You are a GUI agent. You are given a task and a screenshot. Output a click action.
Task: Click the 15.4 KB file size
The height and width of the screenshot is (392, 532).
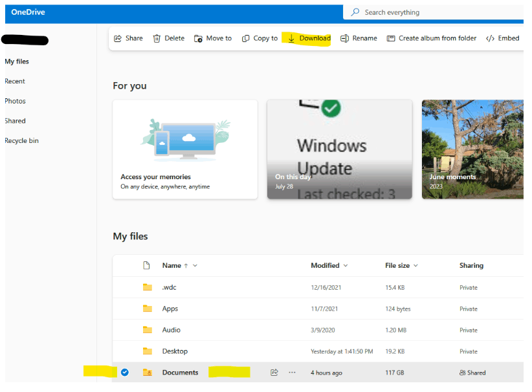click(395, 288)
